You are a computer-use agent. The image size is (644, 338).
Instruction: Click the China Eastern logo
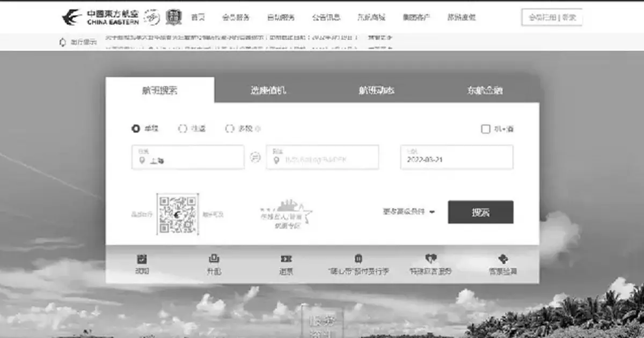(x=100, y=17)
